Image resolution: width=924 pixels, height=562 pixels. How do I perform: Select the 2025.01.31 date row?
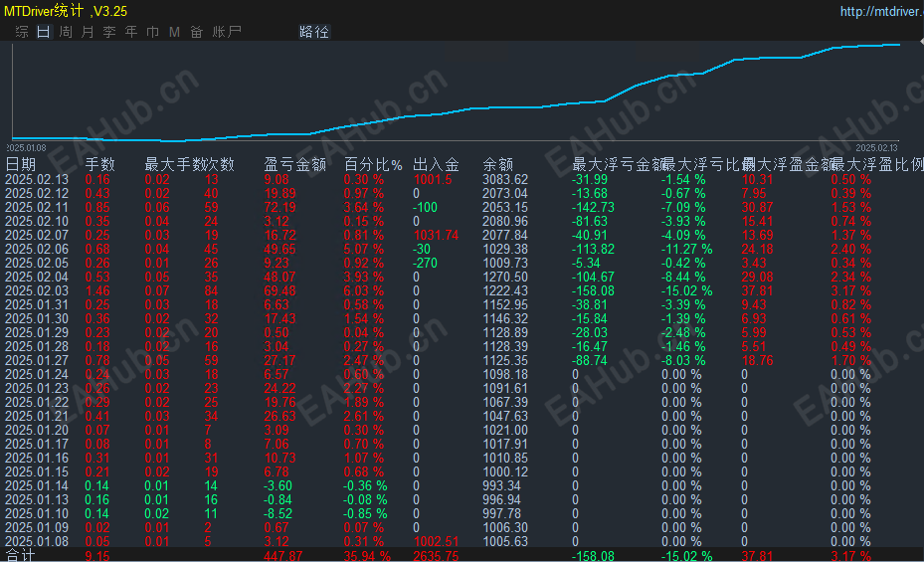(37, 305)
